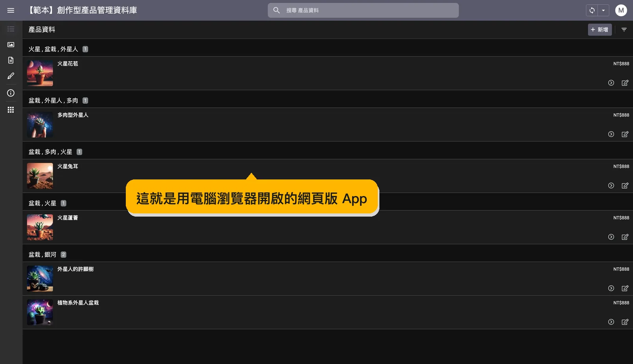
Task: Edit the 多肉型外星人 product
Action: [x=625, y=134]
